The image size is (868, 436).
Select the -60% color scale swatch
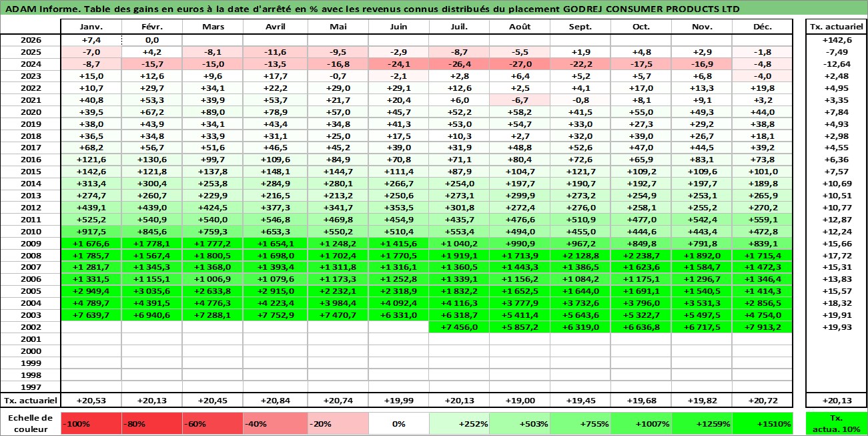point(212,423)
